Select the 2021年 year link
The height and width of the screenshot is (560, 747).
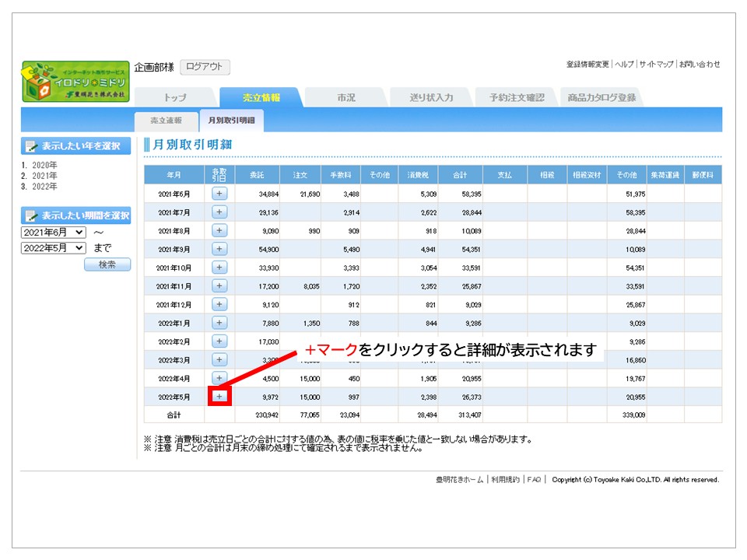pos(44,176)
